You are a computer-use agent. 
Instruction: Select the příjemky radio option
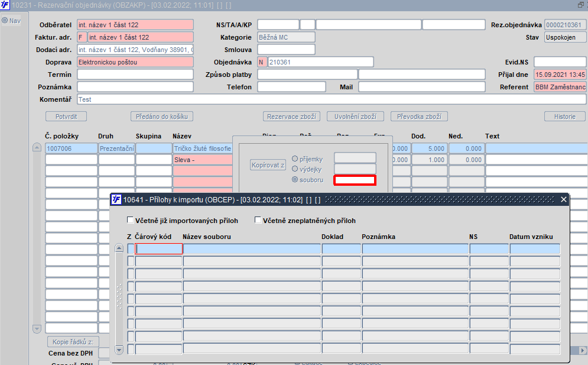(295, 159)
